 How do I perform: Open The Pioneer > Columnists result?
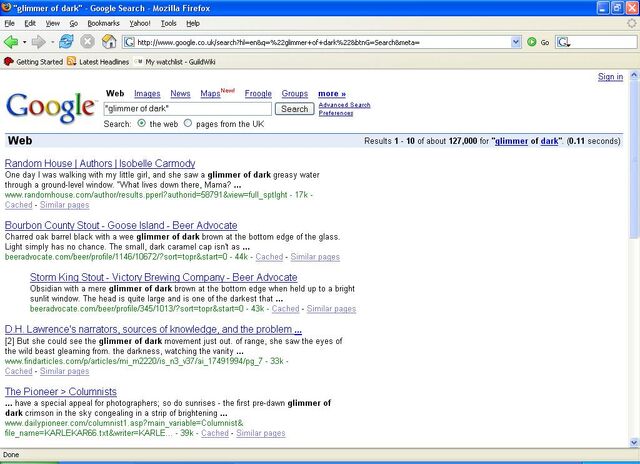point(60,391)
